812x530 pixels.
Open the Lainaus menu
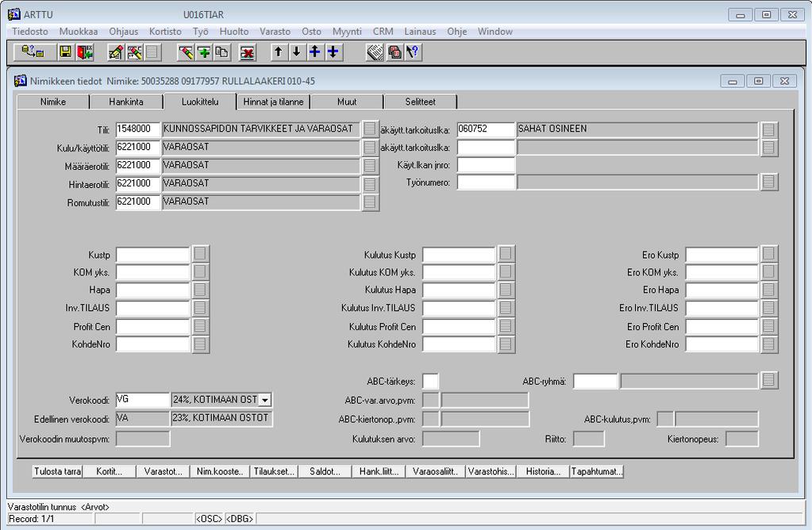[420, 32]
